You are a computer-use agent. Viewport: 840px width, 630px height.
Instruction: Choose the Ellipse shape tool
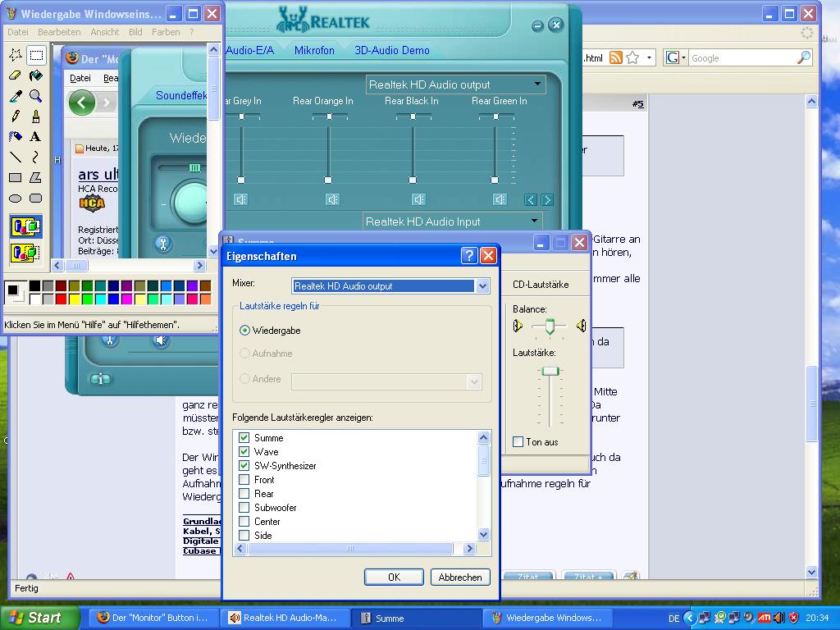tap(16, 199)
